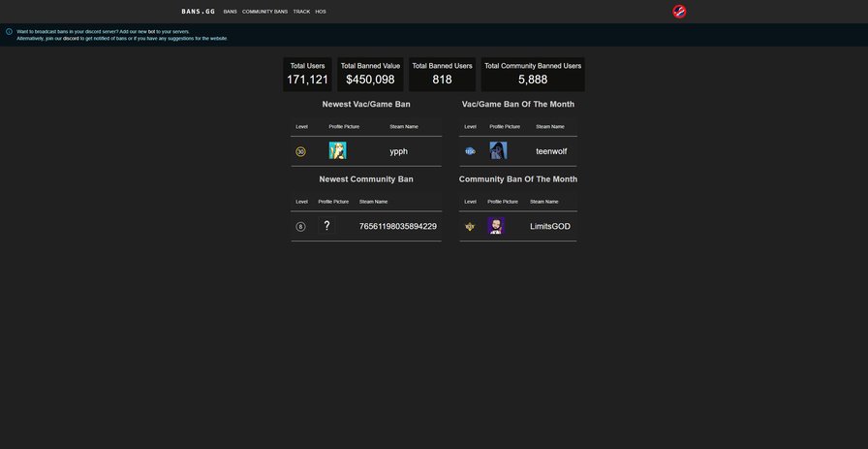The image size is (868, 449).
Task: Click the info icon in the announcement banner
Action: point(10,31)
